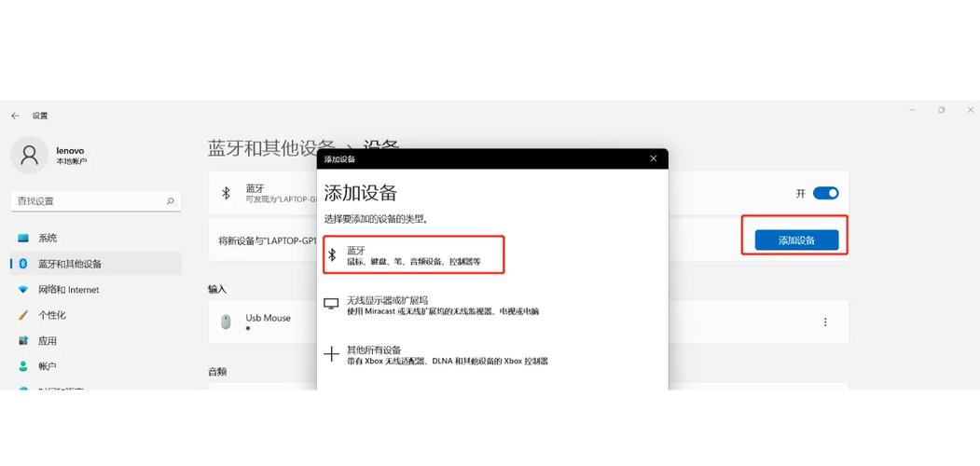The width and height of the screenshot is (980, 466).
Task: Click the search magnifier icon
Action: [170, 201]
